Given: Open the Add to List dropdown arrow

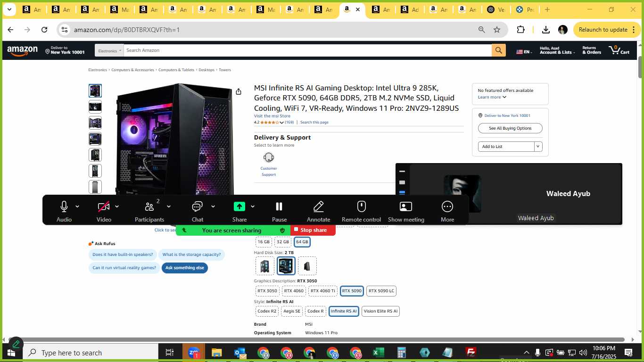Looking at the screenshot, I should (538, 147).
